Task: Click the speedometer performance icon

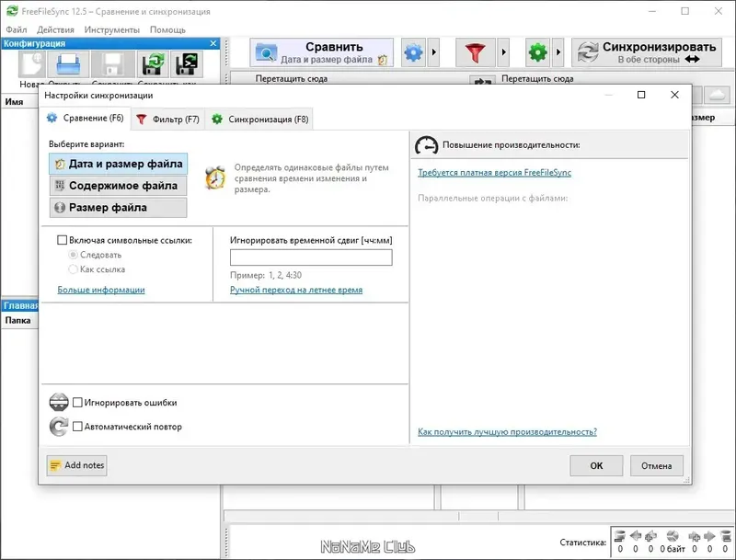Action: (426, 145)
